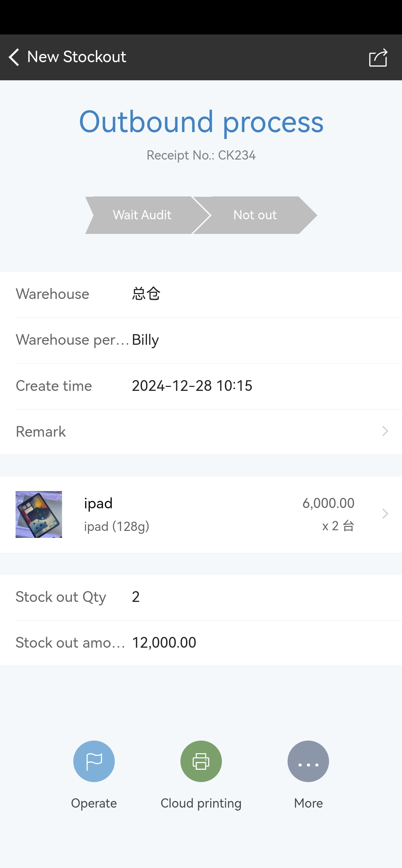Tap the Billy warehouse person value

point(145,340)
